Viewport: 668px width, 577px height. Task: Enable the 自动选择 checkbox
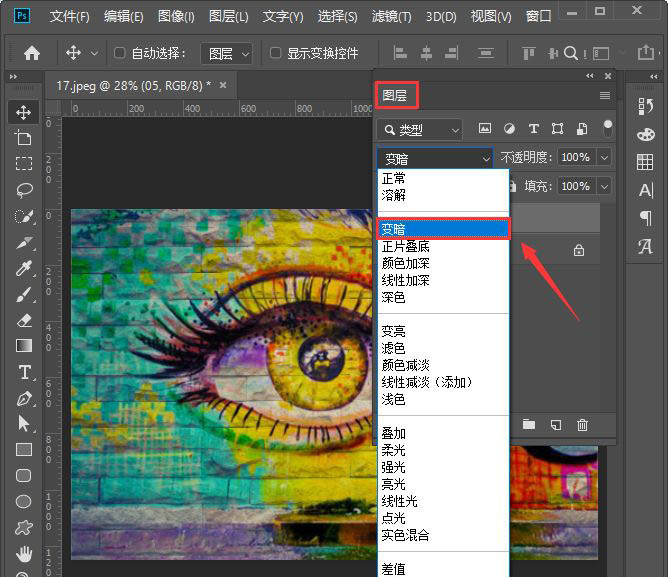(x=120, y=53)
